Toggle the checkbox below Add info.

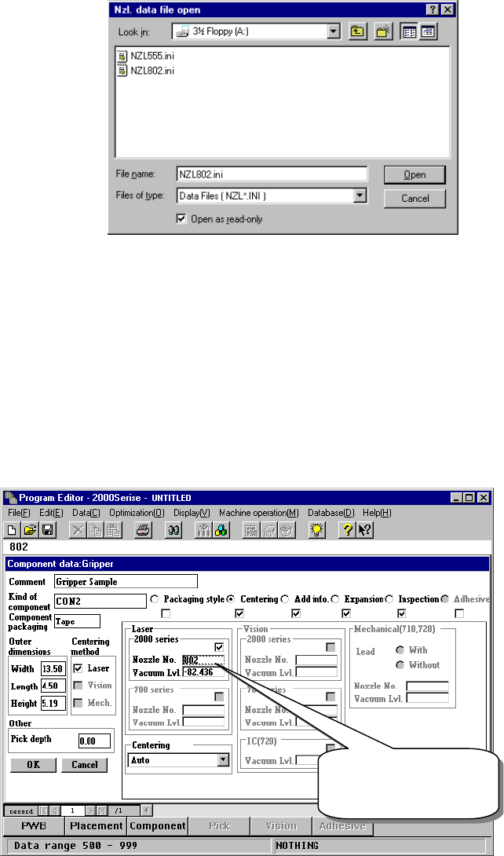[x=296, y=613]
